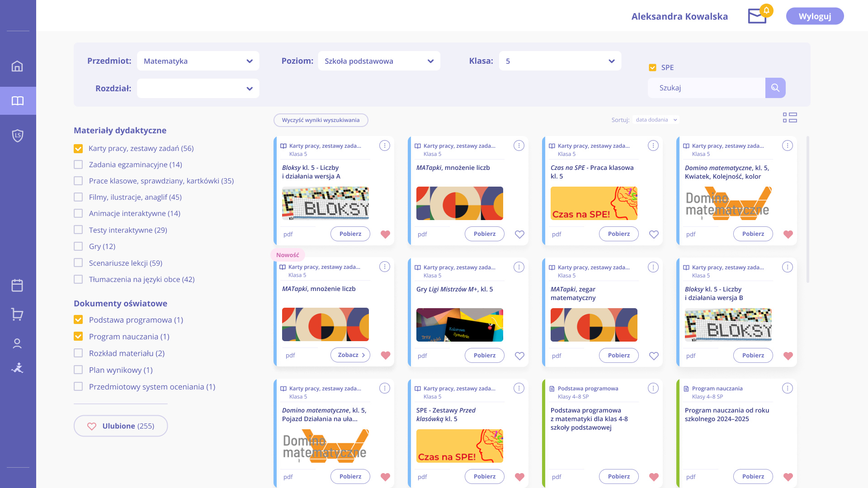Open options menu on Program nauczania card

[x=787, y=388]
